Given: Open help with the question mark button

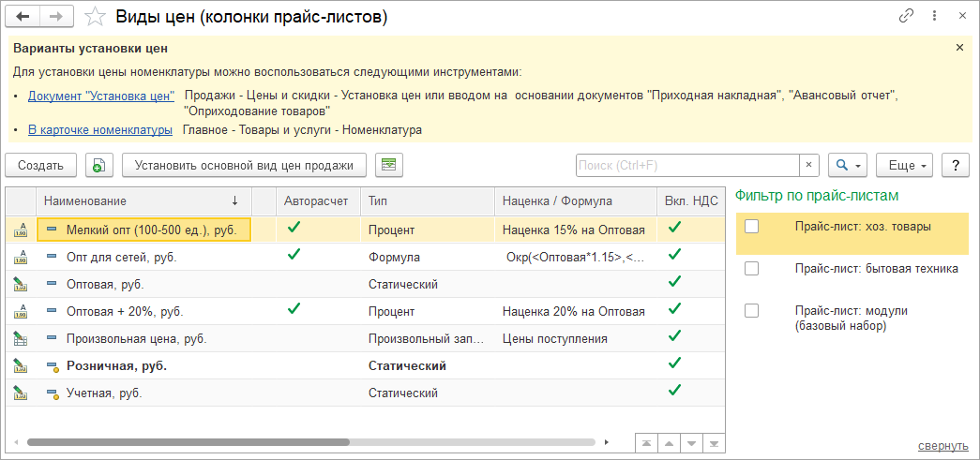Looking at the screenshot, I should (x=955, y=166).
